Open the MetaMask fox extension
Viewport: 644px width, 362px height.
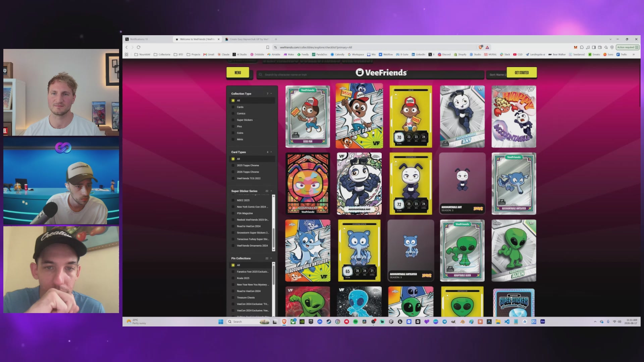[576, 47]
